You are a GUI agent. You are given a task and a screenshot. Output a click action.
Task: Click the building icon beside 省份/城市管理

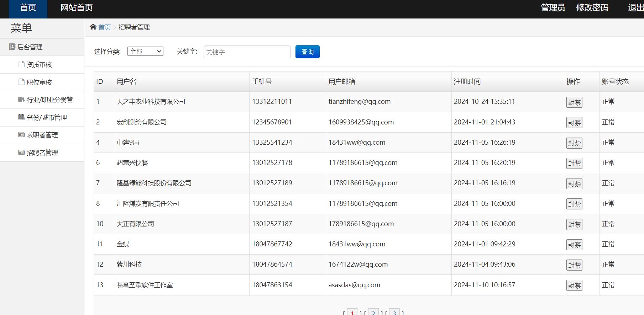click(21, 117)
